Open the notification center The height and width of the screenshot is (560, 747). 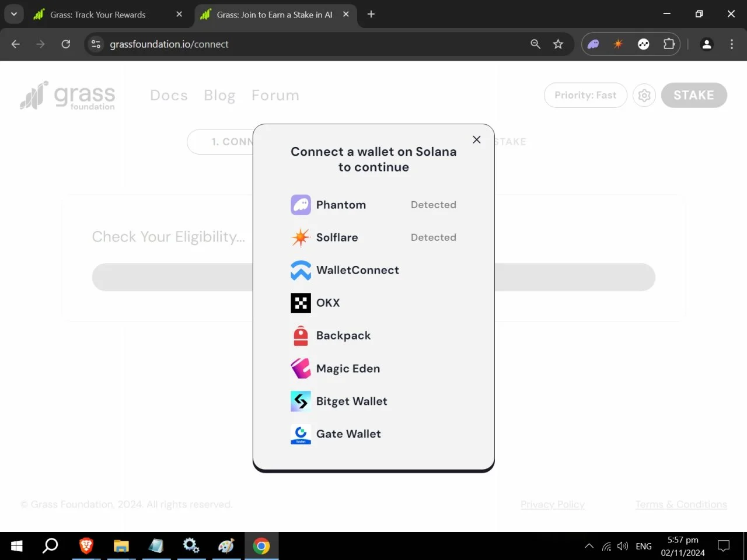point(724,546)
